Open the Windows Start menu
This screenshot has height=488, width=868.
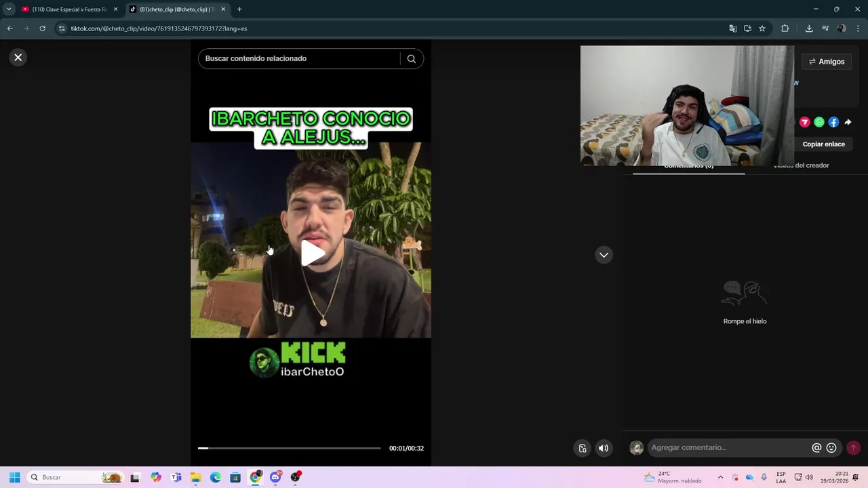tap(14, 477)
